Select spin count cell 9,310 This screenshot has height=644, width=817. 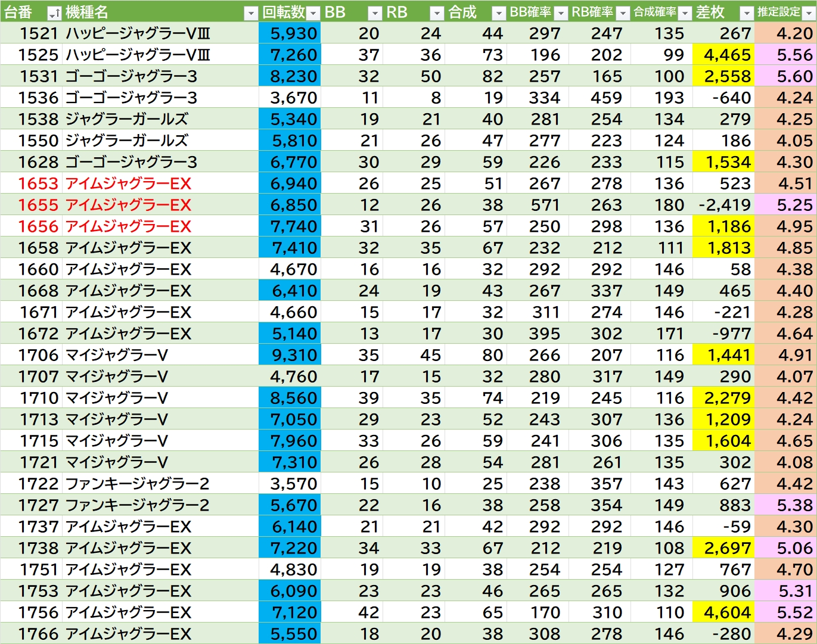(x=290, y=355)
